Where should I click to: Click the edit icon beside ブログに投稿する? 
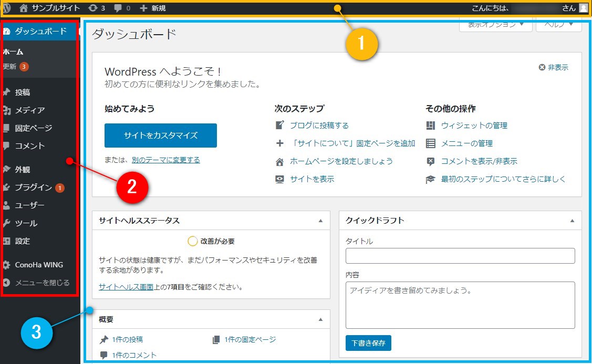tap(280, 125)
